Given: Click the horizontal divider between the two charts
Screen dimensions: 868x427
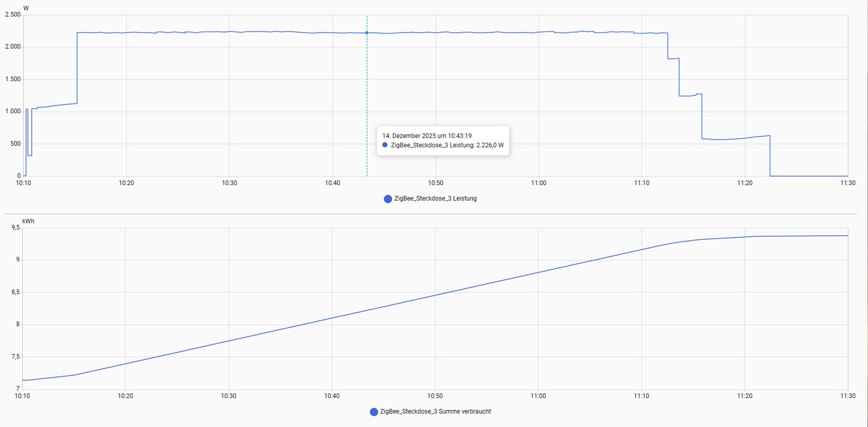Looking at the screenshot, I should 429,213.
